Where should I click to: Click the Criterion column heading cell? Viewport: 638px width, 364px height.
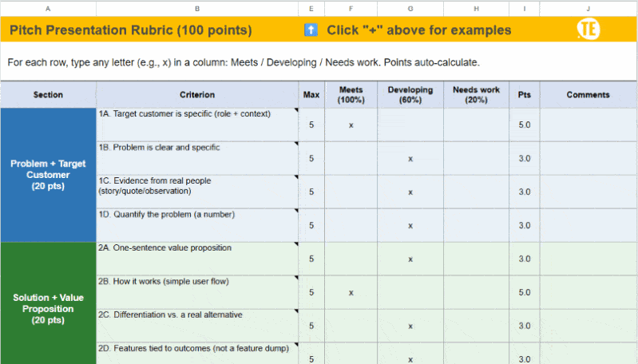pyautogui.click(x=197, y=95)
